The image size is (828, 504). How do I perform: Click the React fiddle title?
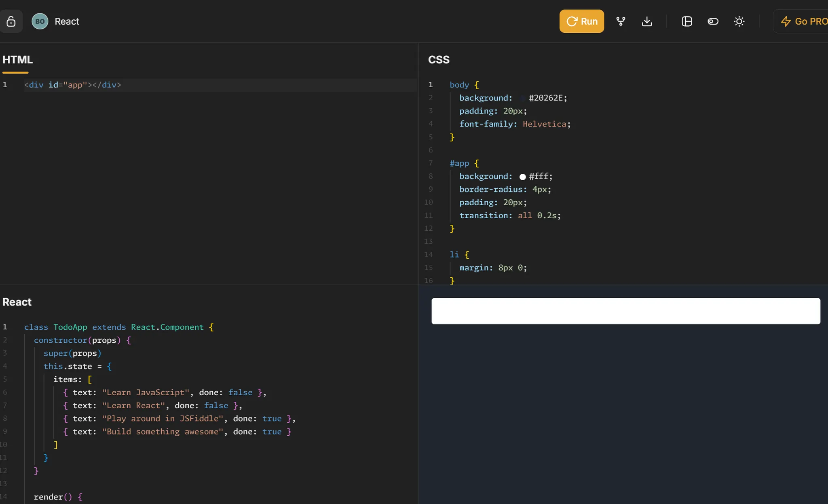coord(67,21)
